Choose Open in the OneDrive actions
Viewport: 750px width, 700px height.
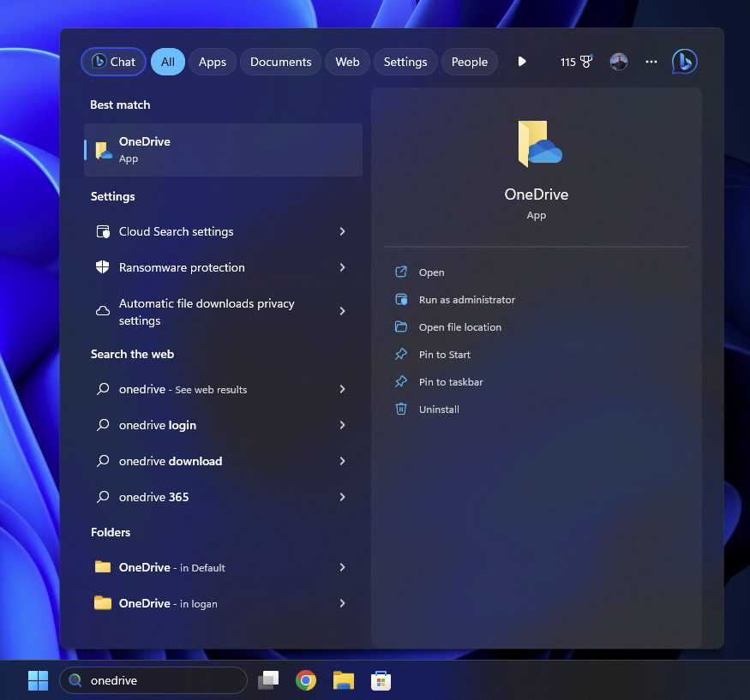(x=431, y=272)
